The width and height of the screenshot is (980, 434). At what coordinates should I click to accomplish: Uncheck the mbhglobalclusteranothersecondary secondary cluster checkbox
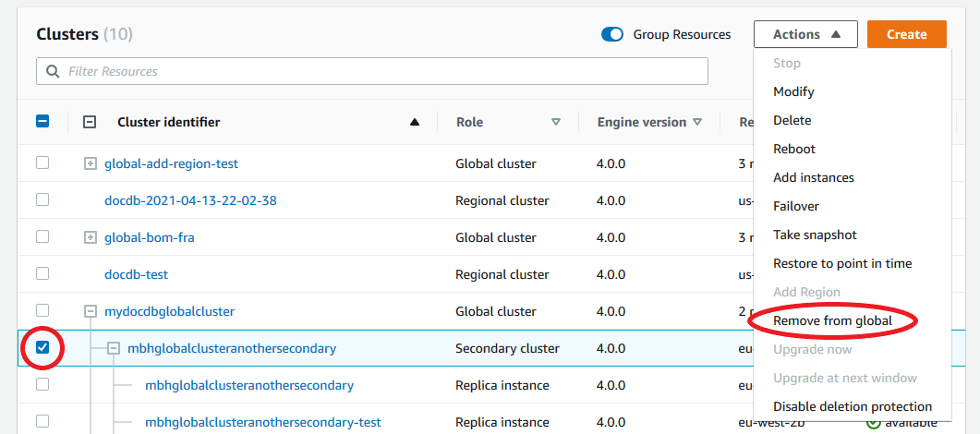pos(42,348)
